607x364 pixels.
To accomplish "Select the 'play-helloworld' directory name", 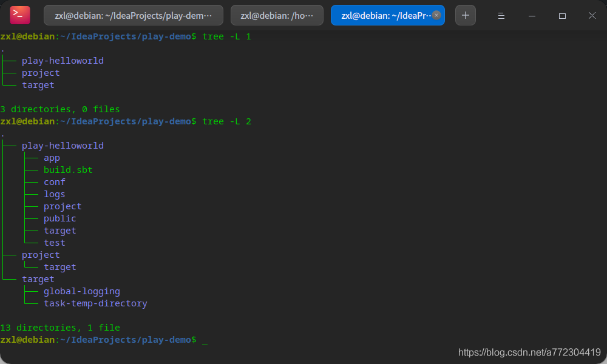I will click(63, 146).
